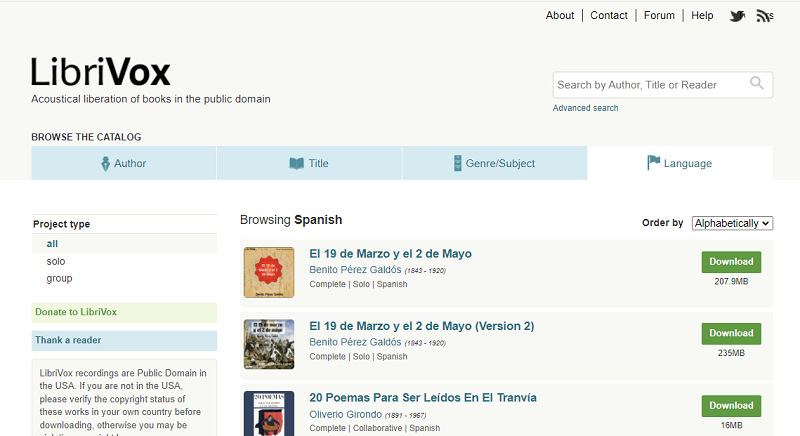800x436 pixels.
Task: Click Donate to LibriVox
Action: point(124,313)
